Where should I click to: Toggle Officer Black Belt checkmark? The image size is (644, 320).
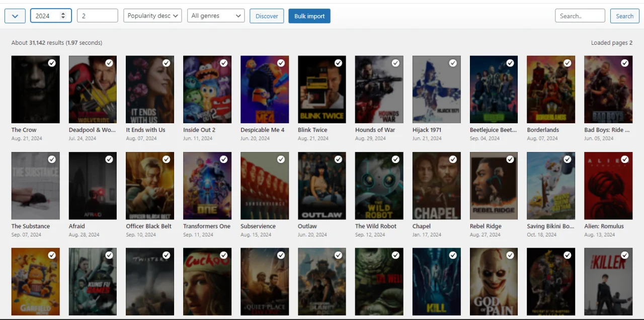pyautogui.click(x=167, y=159)
